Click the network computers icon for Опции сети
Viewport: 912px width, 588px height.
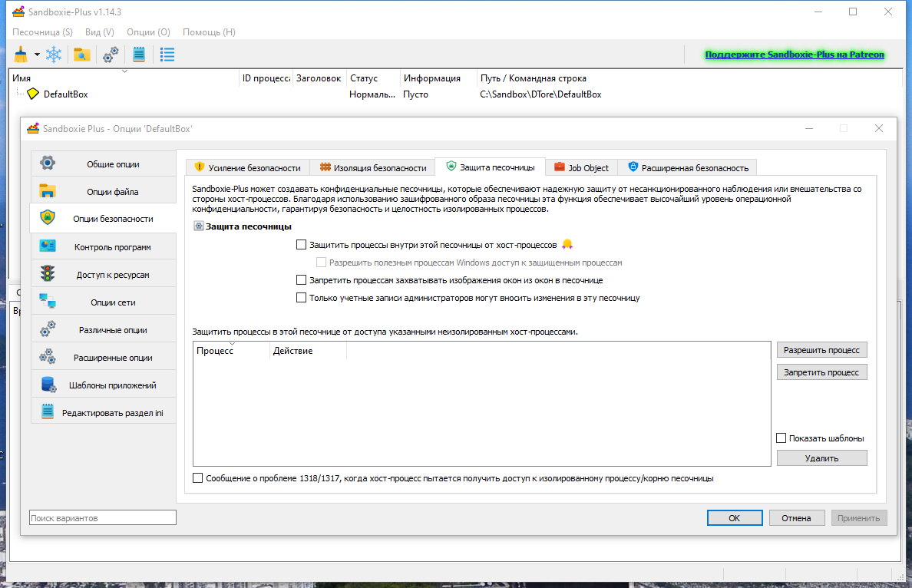(48, 301)
